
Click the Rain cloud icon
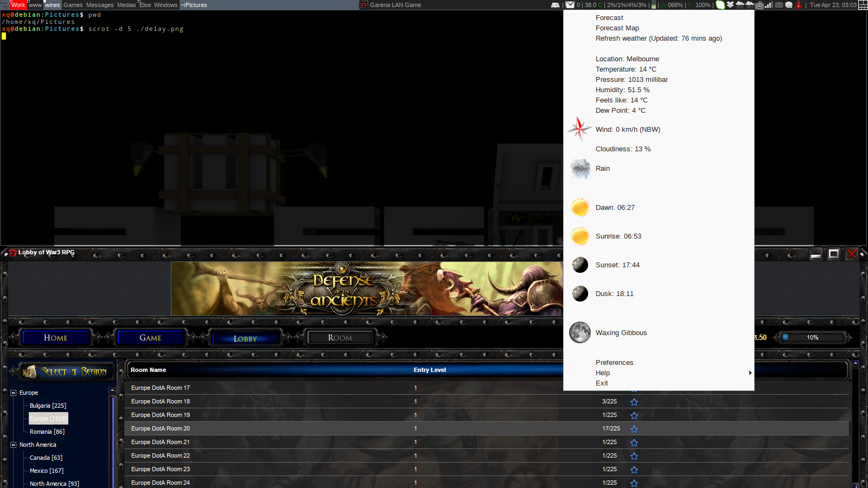tap(580, 169)
